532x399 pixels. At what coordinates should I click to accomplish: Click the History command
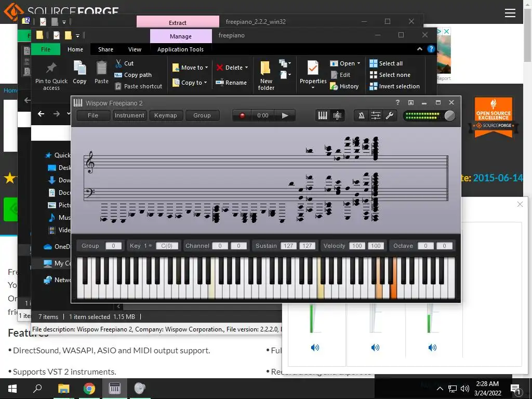pyautogui.click(x=344, y=87)
